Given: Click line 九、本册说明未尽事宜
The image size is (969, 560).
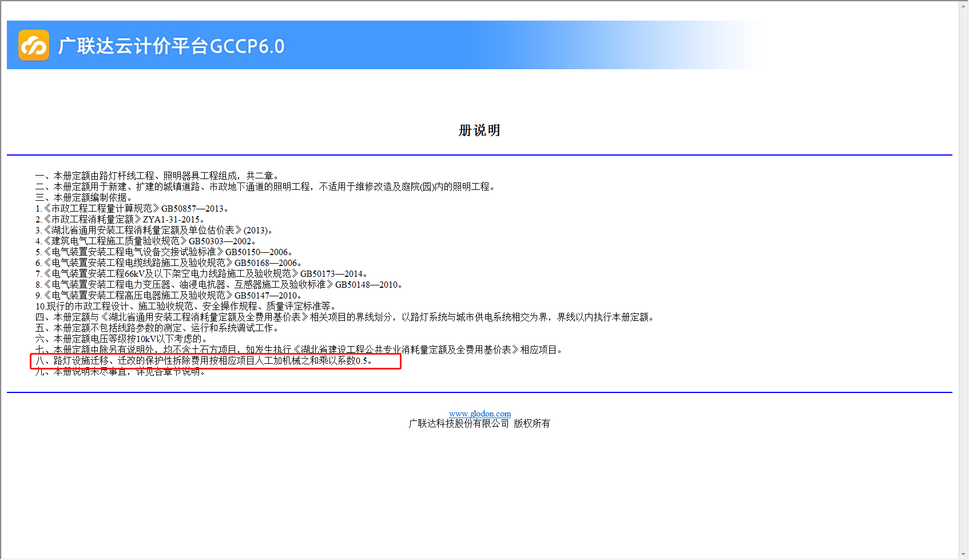Looking at the screenshot, I should coord(121,371).
